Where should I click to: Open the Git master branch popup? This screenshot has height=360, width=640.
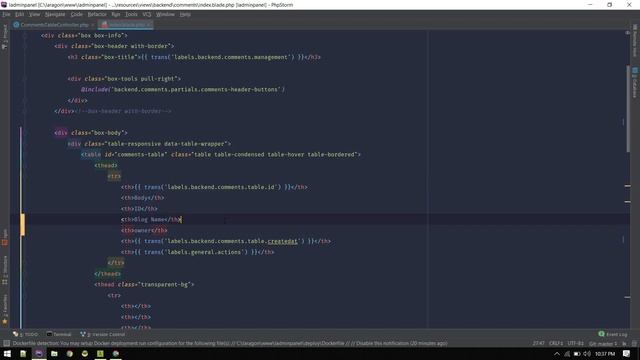point(603,344)
